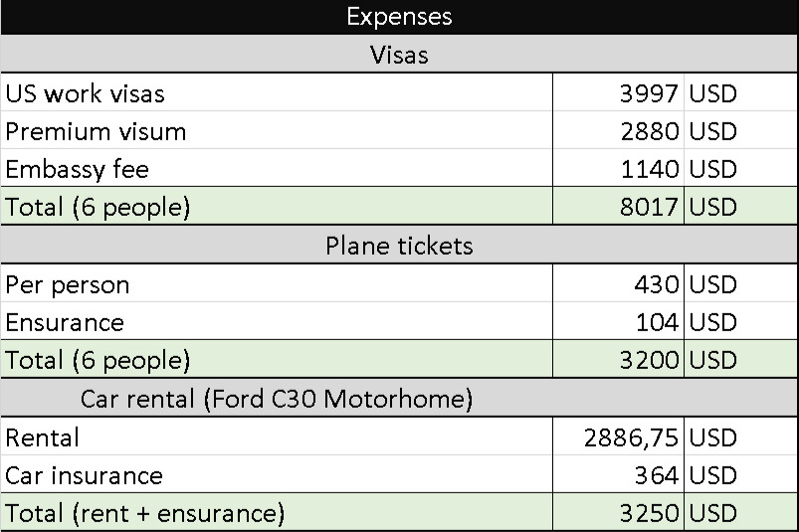The image size is (799, 532).
Task: Click the 430 ticket price cell
Action: pyautogui.click(x=618, y=283)
